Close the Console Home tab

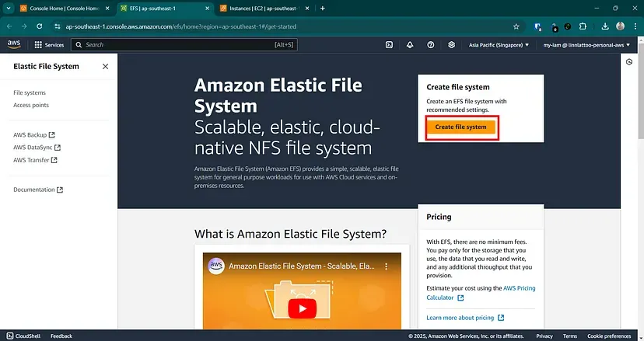point(107,9)
